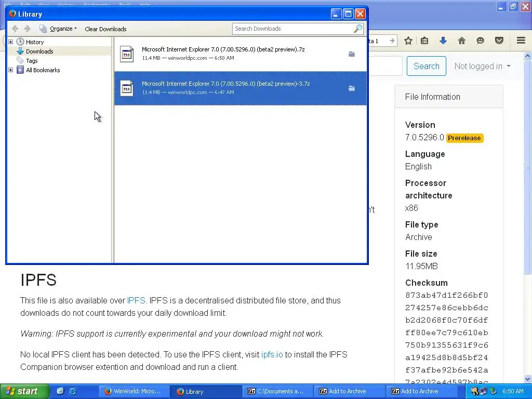
Task: Open Firefox hamburger menu
Action: 521,41
